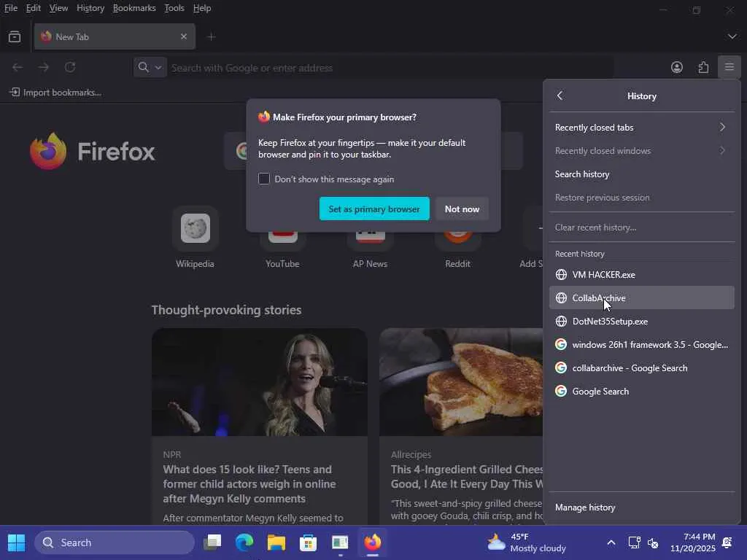Click the taskbar Search box
This screenshot has height=560, width=747.
[115, 542]
